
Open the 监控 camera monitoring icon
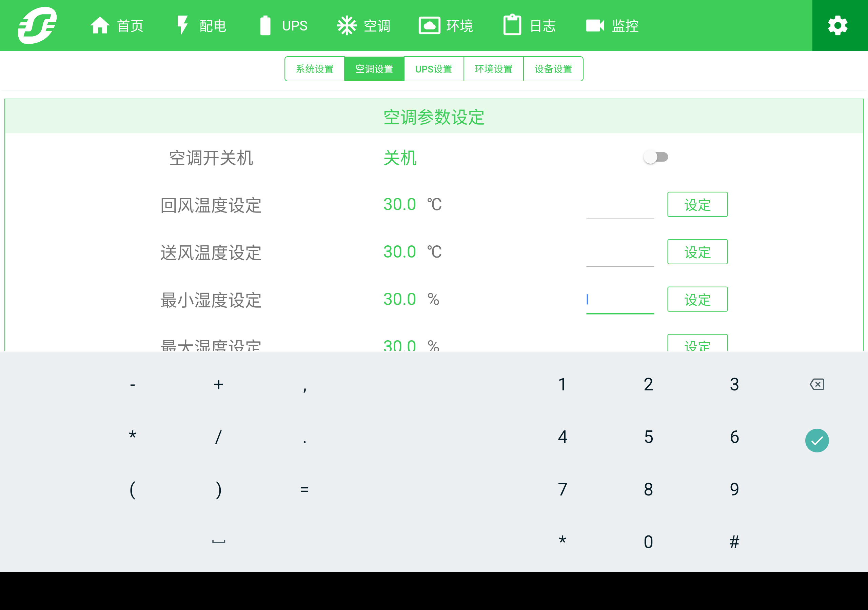tap(595, 25)
